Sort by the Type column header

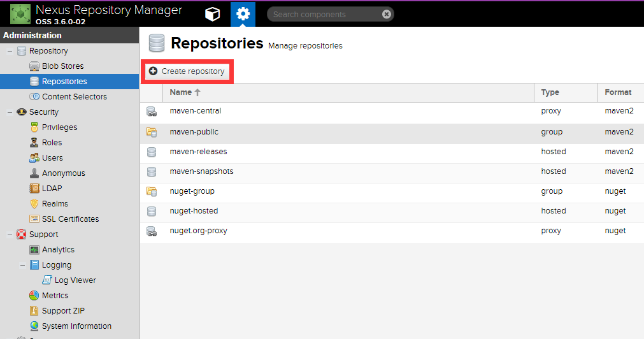coord(566,92)
